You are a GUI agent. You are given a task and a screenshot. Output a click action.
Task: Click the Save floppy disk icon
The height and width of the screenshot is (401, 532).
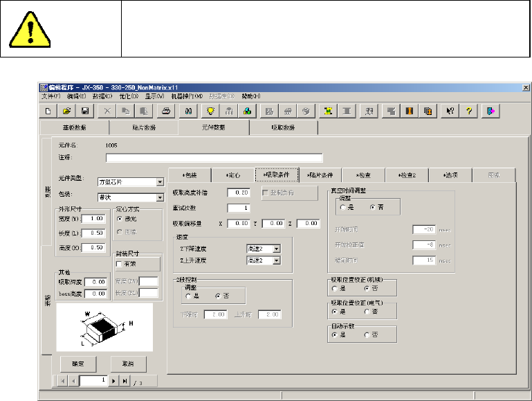point(84,111)
